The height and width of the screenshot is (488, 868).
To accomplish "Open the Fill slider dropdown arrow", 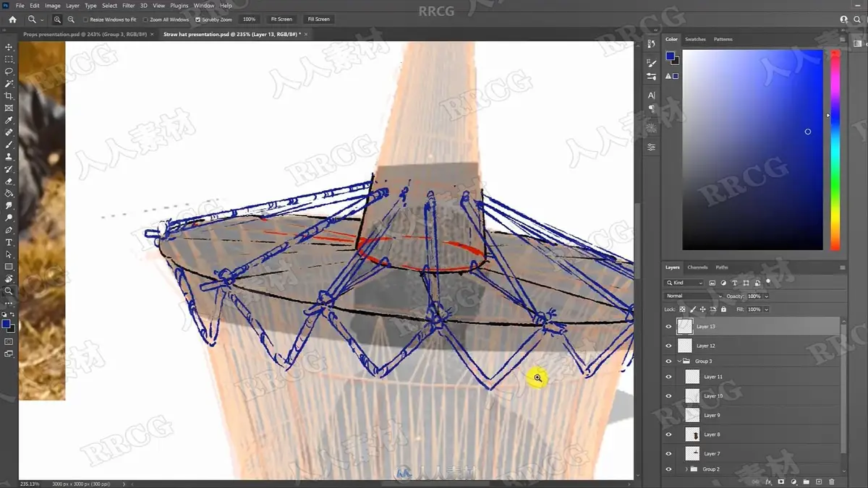I will [766, 309].
